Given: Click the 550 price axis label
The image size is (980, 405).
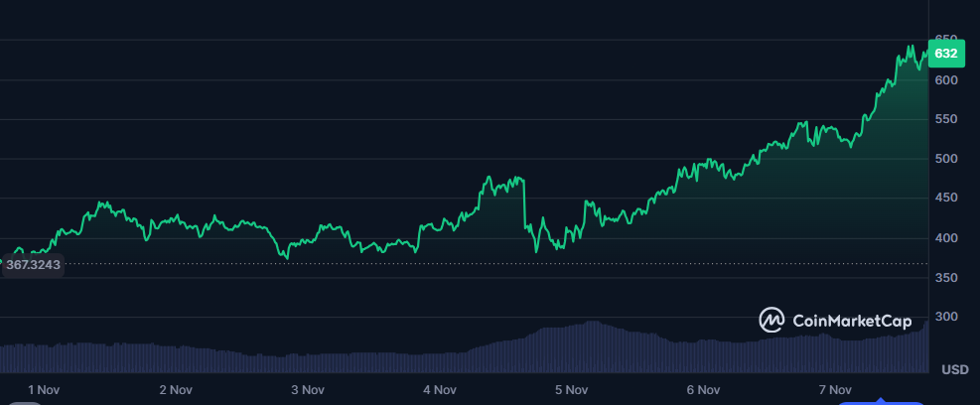Looking at the screenshot, I should click(945, 119).
